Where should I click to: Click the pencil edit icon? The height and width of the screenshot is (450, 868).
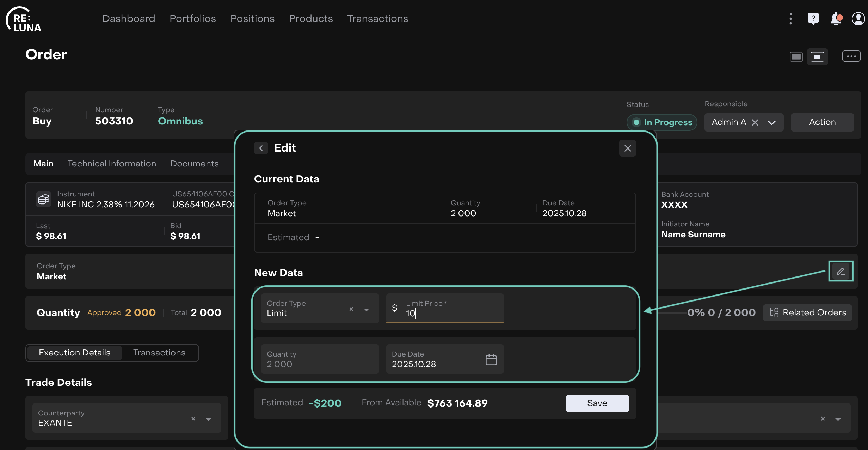pos(841,271)
